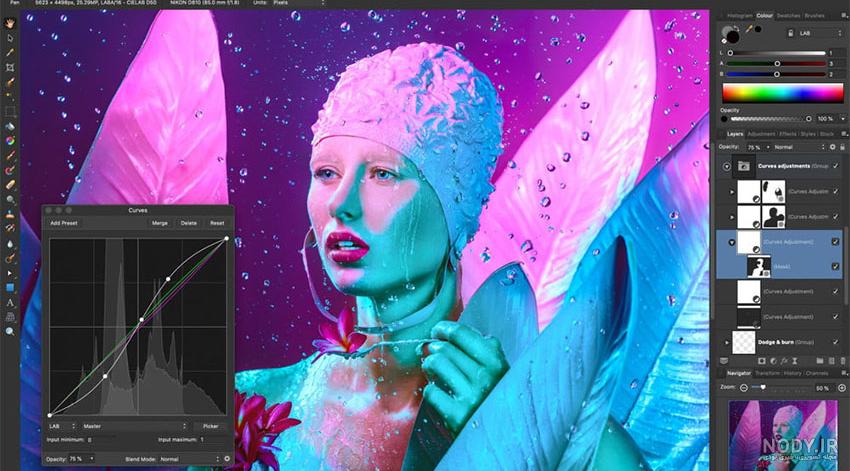This screenshot has height=471, width=850.
Task: Select the Gradient colour wheel tool
Action: click(10, 141)
